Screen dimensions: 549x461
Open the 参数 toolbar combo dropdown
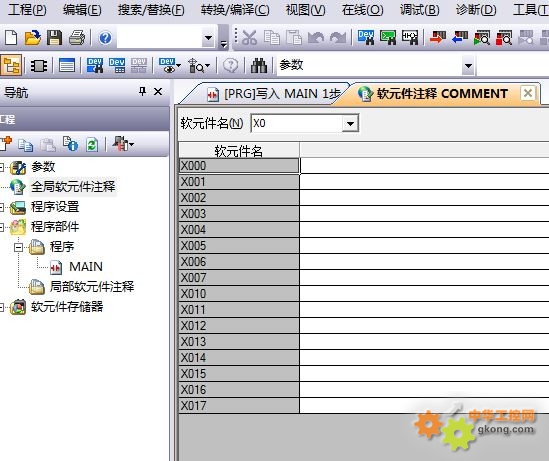468,65
